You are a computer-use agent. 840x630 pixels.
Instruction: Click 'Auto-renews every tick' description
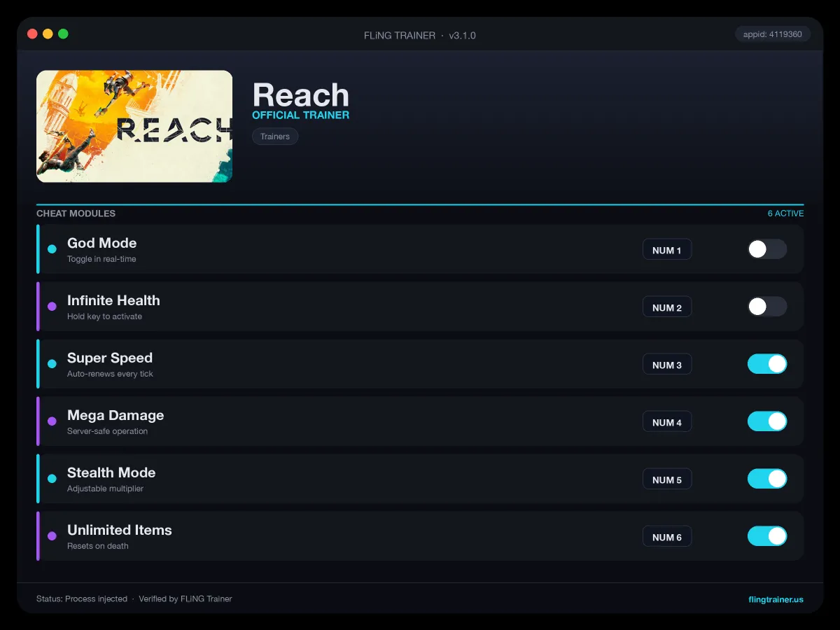coord(110,374)
